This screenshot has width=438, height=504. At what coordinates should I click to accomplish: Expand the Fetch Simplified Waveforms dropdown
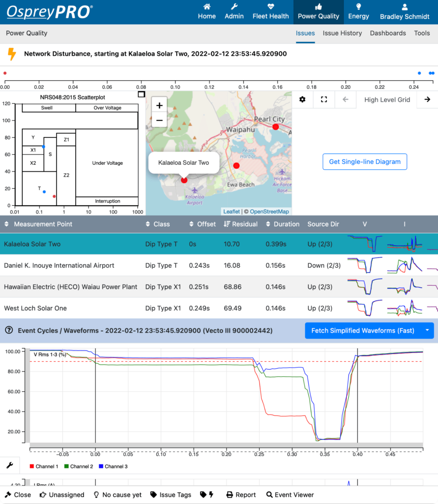click(428, 331)
